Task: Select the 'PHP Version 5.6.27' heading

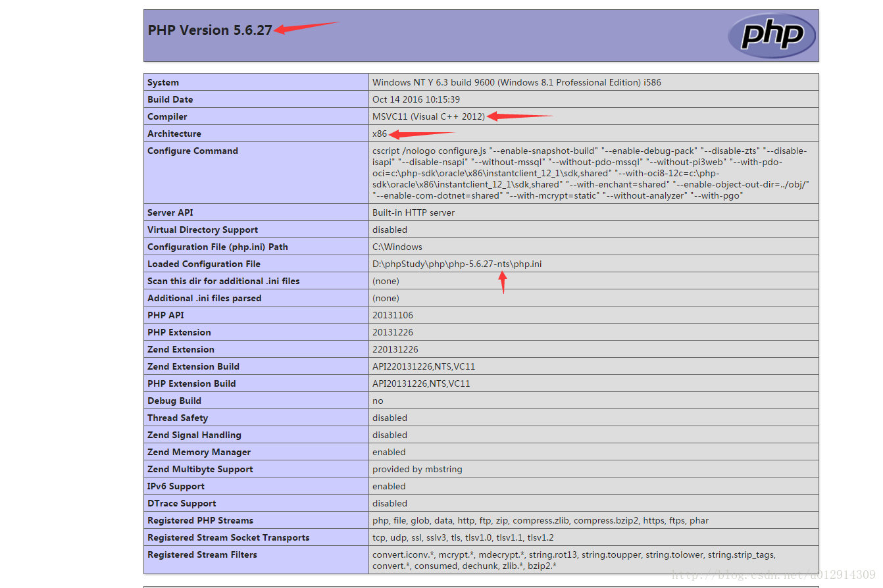Action: click(209, 30)
